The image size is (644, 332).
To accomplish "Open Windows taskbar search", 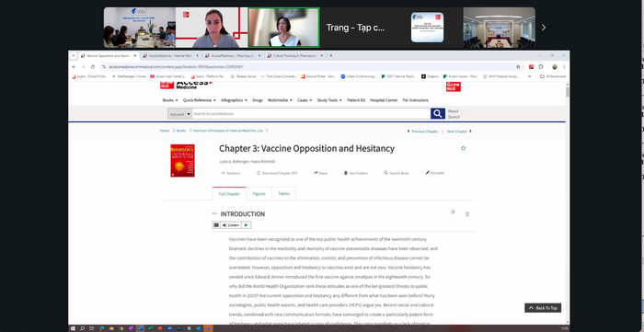I will click(82, 328).
